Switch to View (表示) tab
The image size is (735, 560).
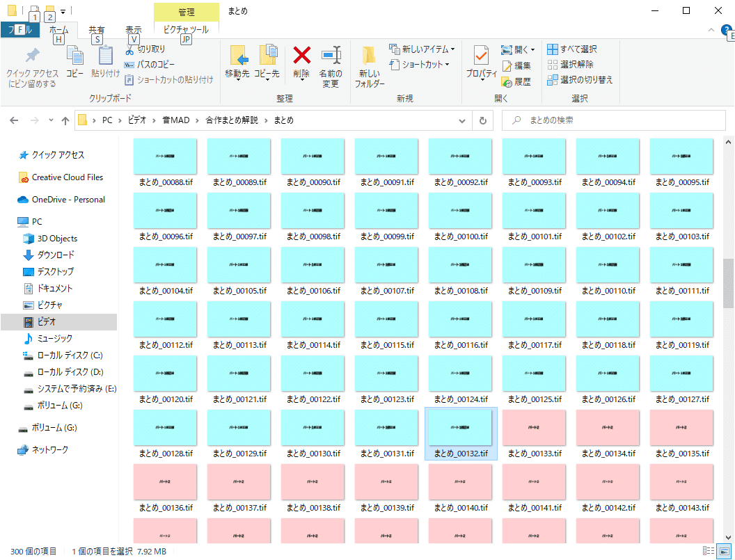point(134,29)
